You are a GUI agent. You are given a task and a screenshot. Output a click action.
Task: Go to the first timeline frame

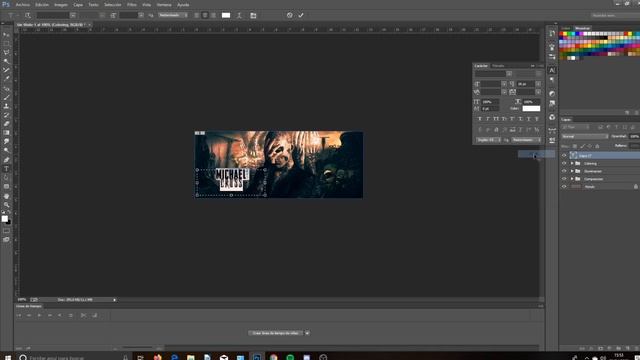coord(19,315)
